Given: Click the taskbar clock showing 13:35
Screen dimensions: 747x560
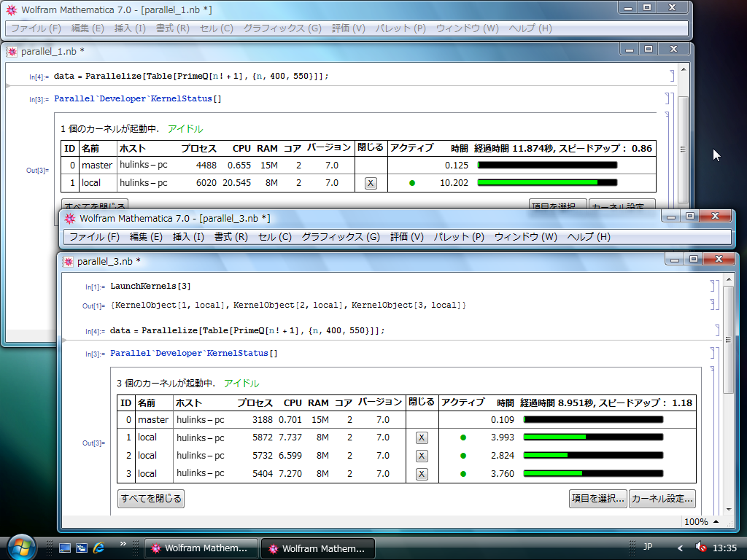Looking at the screenshot, I should coord(724,548).
